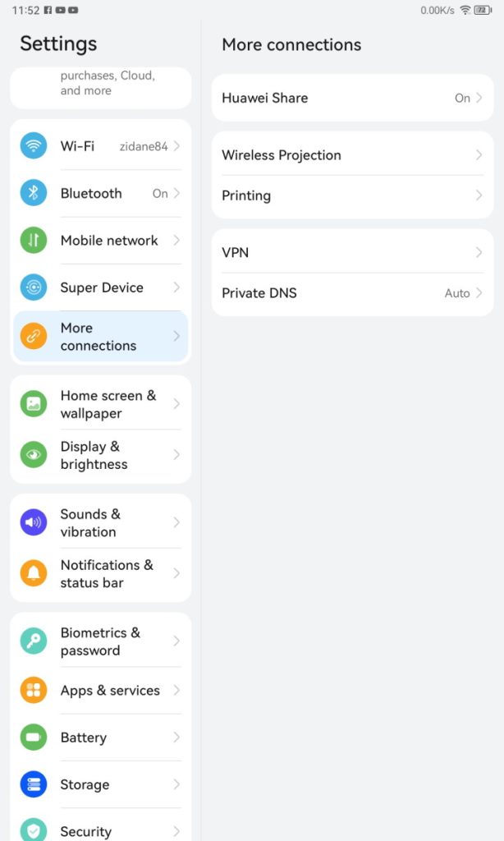Open the Apps & services grid icon

click(x=33, y=690)
